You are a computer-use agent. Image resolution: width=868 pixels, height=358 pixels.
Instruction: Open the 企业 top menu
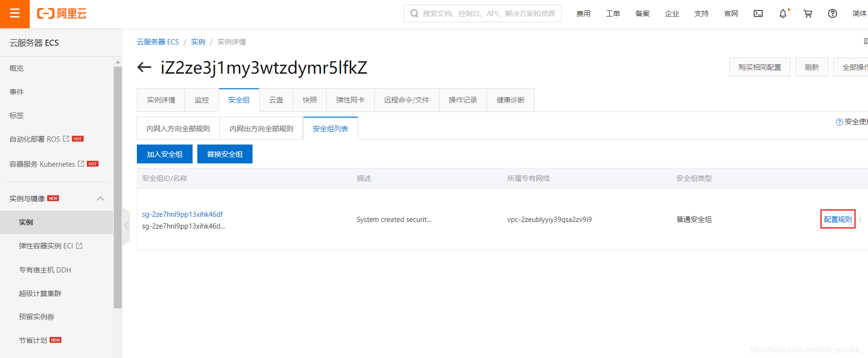coord(672,14)
